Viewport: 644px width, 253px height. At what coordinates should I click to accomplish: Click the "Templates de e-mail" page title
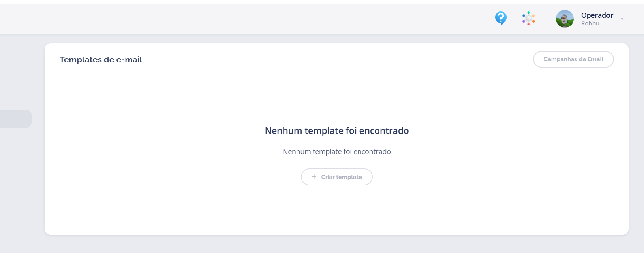tap(101, 60)
